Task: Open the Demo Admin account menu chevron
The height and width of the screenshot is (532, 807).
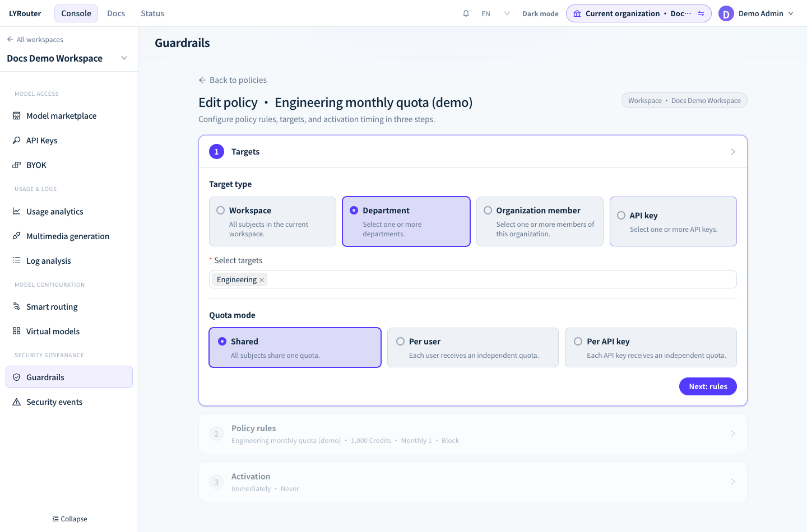Action: pyautogui.click(x=791, y=13)
